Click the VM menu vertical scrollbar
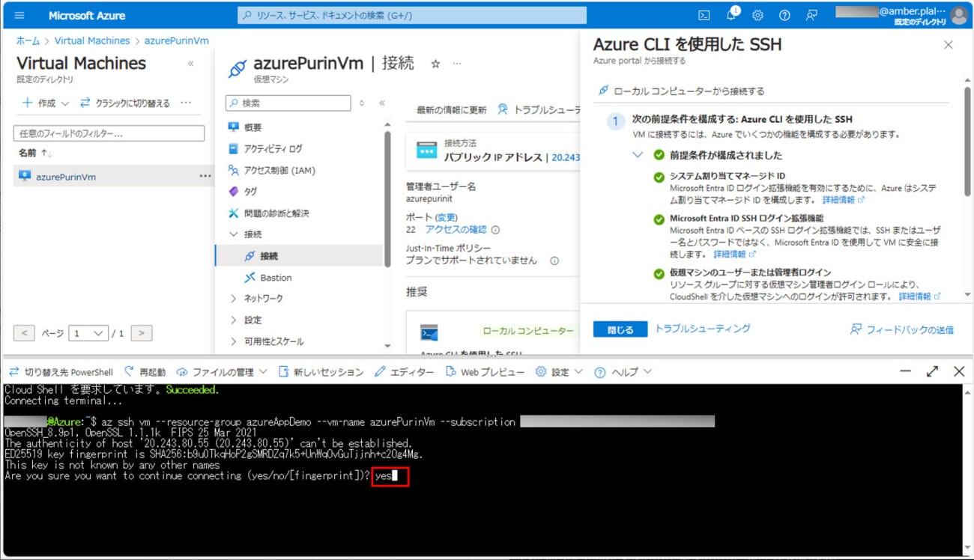Screen dimensions: 974x560 tap(387, 198)
